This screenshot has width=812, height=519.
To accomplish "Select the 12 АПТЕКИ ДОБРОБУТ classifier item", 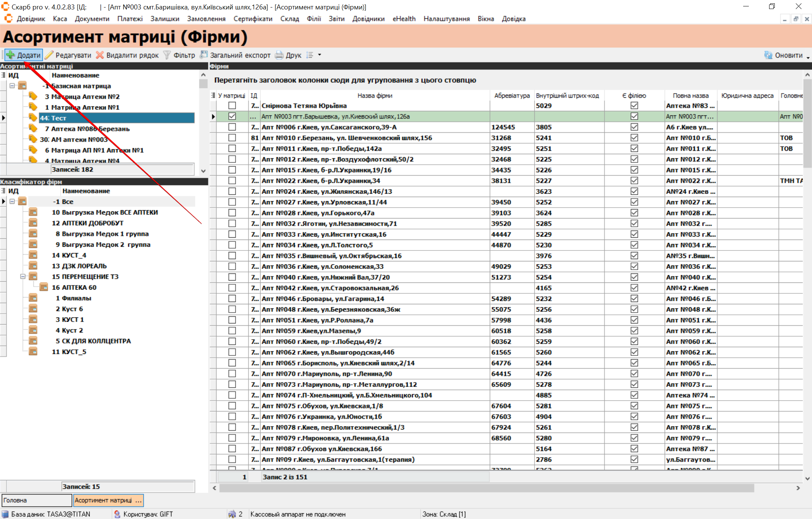I will pos(87,223).
